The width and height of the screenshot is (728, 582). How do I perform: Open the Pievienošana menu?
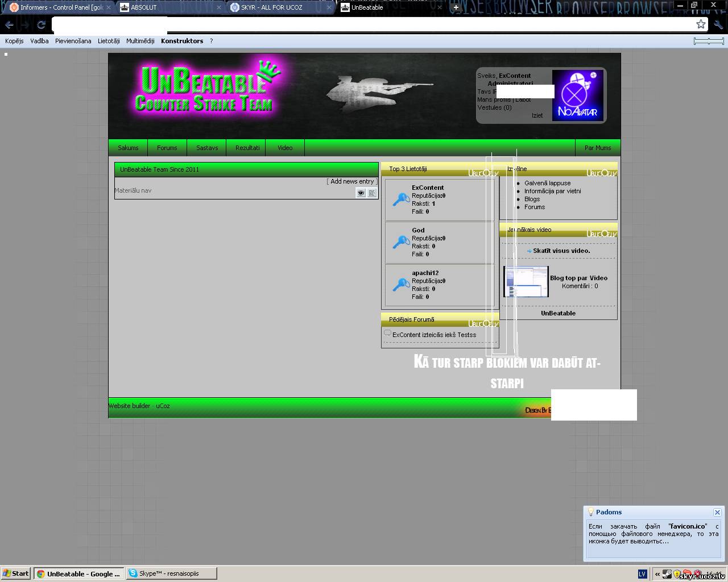[73, 41]
